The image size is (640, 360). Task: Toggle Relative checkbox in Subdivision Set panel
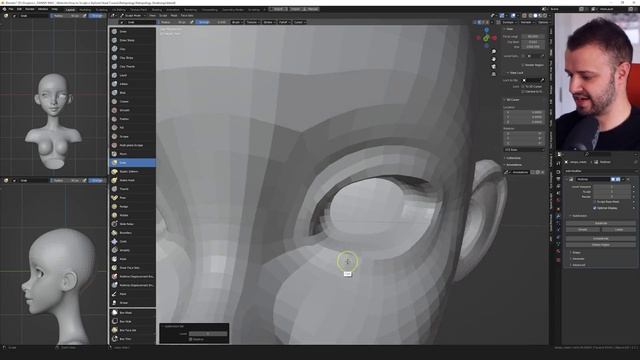tap(191, 339)
